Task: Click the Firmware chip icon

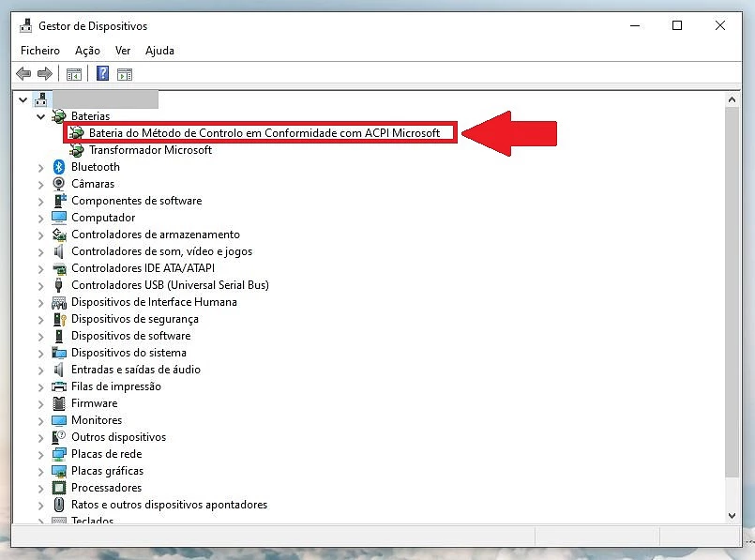Action: coord(59,403)
